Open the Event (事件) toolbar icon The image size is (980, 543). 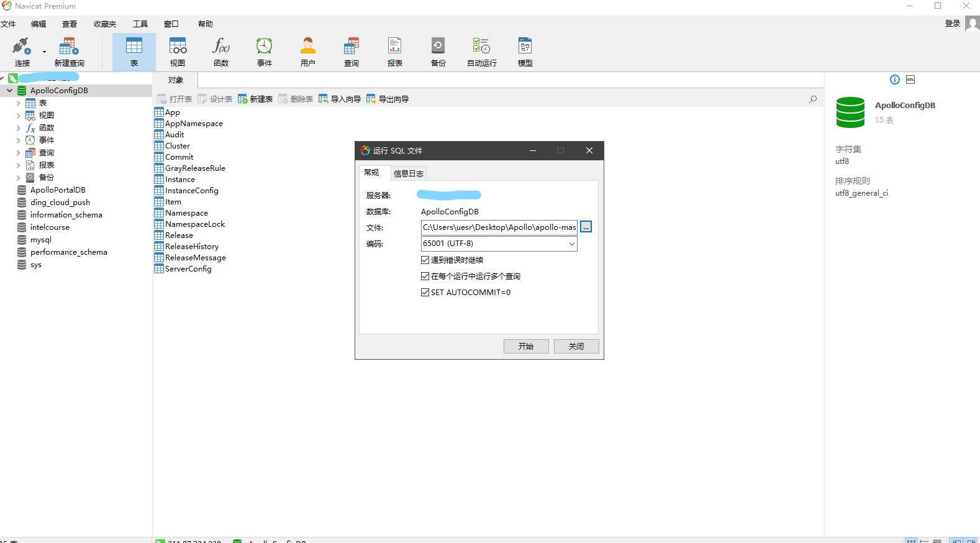pos(265,52)
